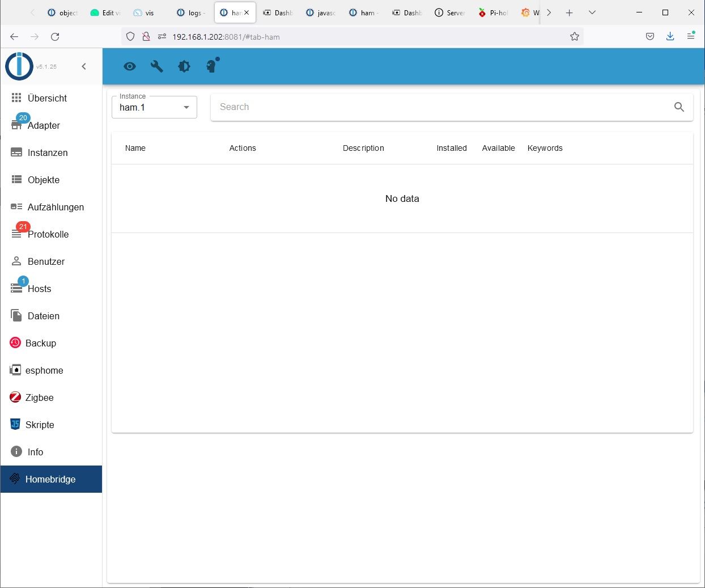This screenshot has width=705, height=588.
Task: Click the Installed column header
Action: [x=452, y=148]
